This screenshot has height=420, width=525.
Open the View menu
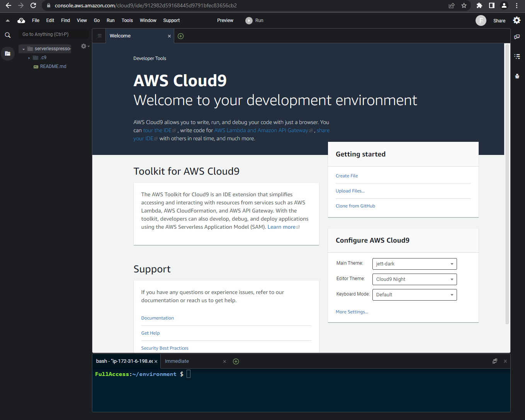(x=82, y=20)
